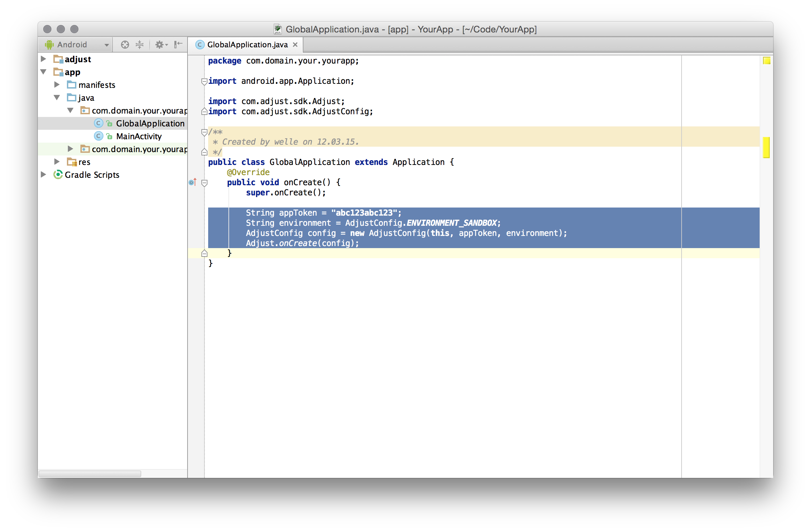The image size is (811, 532).
Task: Close the GlobalApplication.java tab
Action: point(295,45)
